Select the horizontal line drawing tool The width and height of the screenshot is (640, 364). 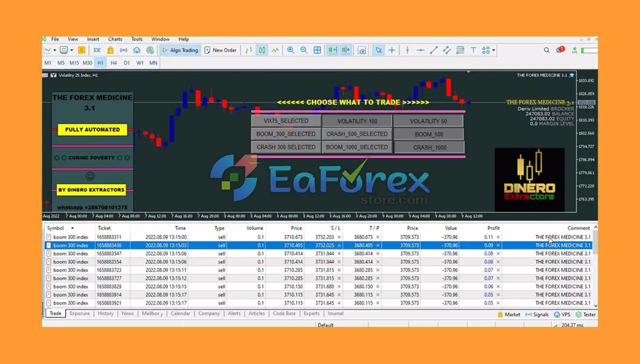click(x=420, y=50)
